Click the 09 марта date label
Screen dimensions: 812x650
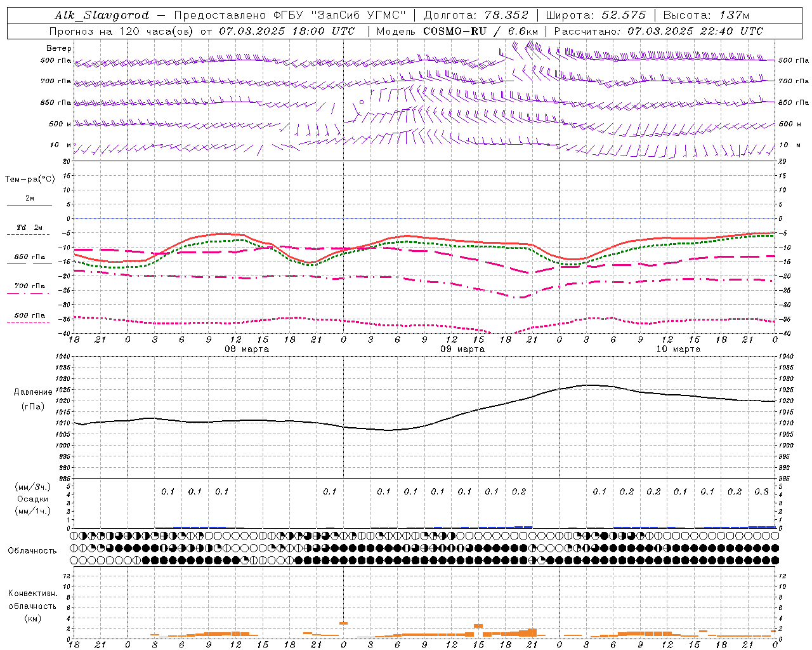pos(462,349)
